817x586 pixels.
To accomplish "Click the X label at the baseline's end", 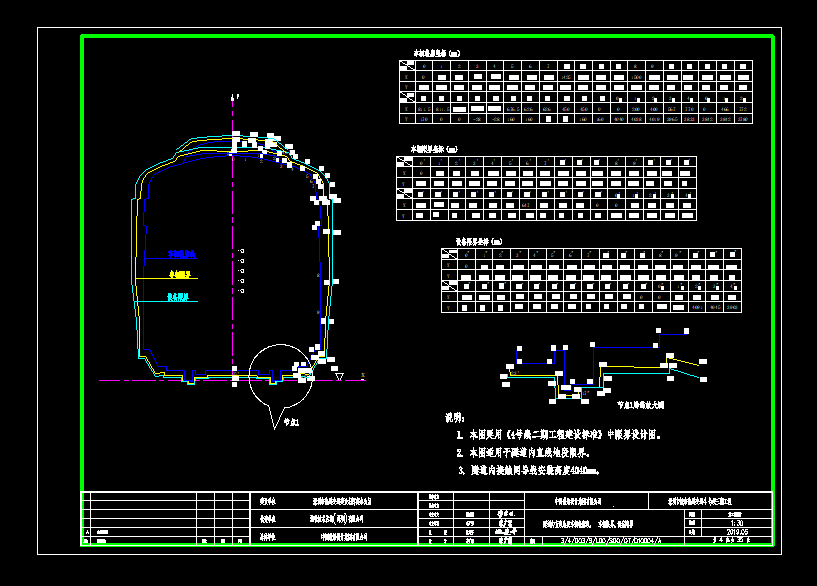I will 363,375.
